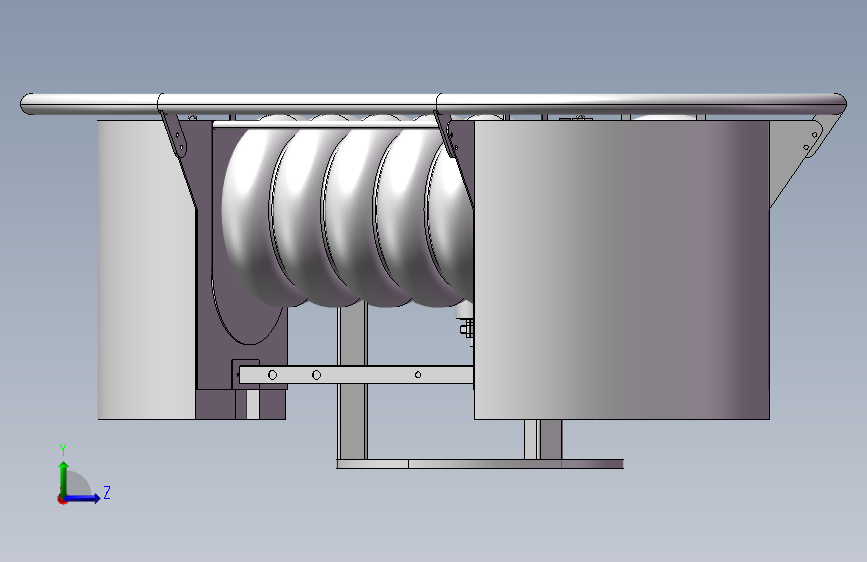The width and height of the screenshot is (867, 562).
Task: Select the tall vertical support post under auger
Action: (x=352, y=382)
